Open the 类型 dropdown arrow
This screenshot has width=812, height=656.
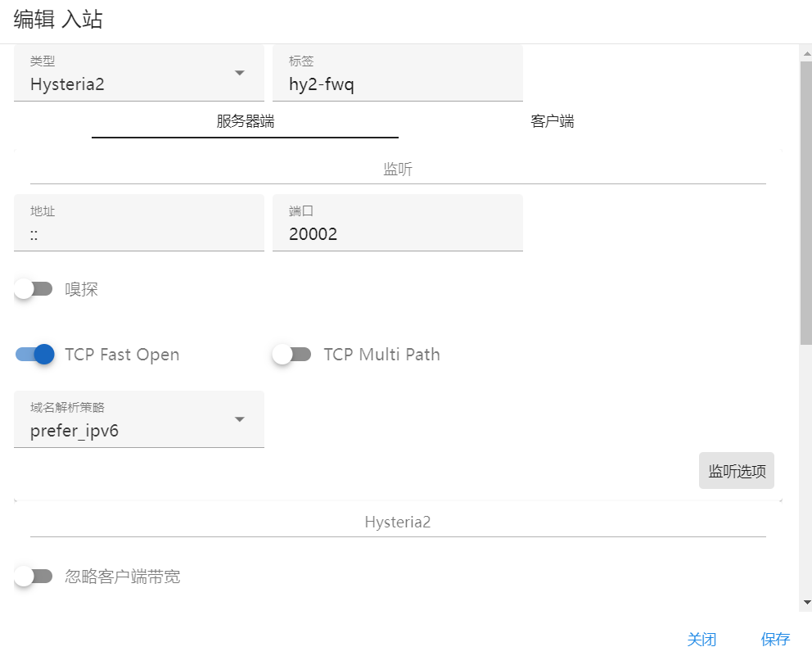(239, 73)
